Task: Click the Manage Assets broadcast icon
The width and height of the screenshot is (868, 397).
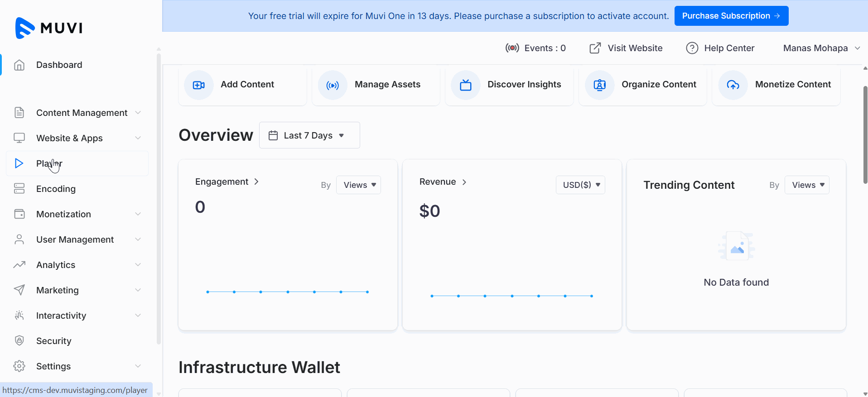Action: [x=333, y=85]
